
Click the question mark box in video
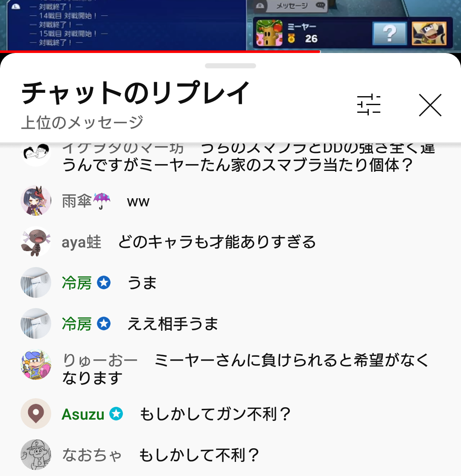click(390, 33)
